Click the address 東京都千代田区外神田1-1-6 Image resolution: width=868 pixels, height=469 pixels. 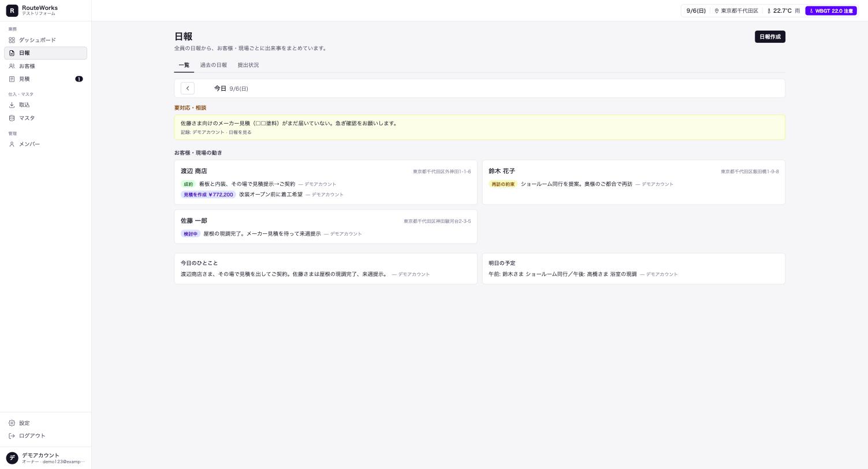pyautogui.click(x=442, y=172)
